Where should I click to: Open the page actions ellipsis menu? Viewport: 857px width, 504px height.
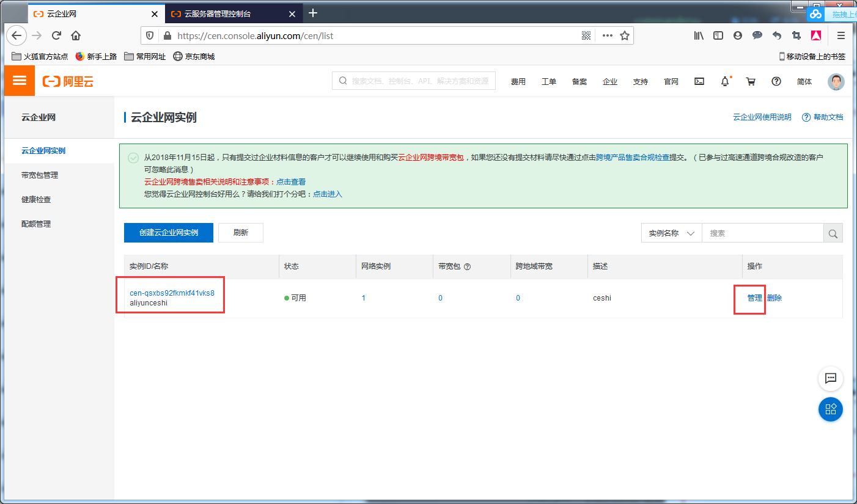coord(606,35)
